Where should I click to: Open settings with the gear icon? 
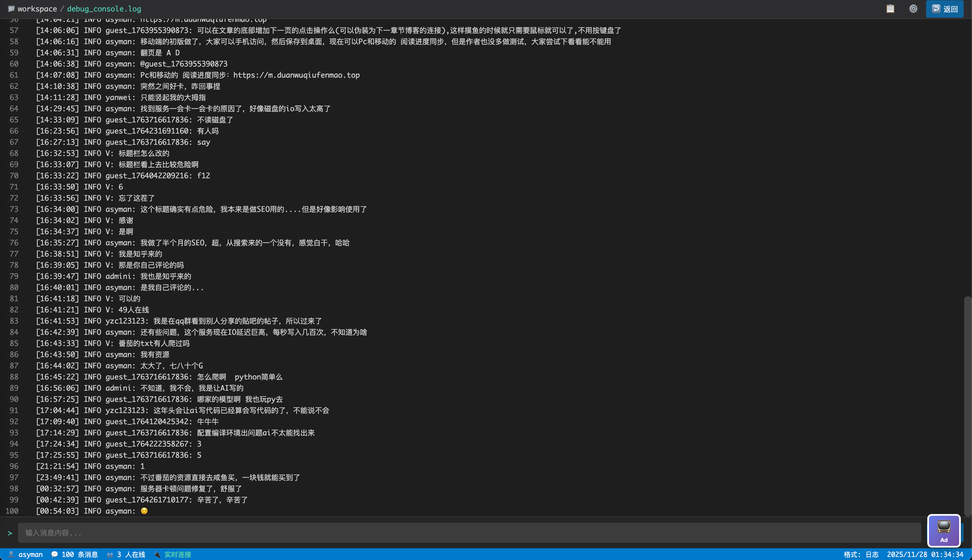click(913, 8)
